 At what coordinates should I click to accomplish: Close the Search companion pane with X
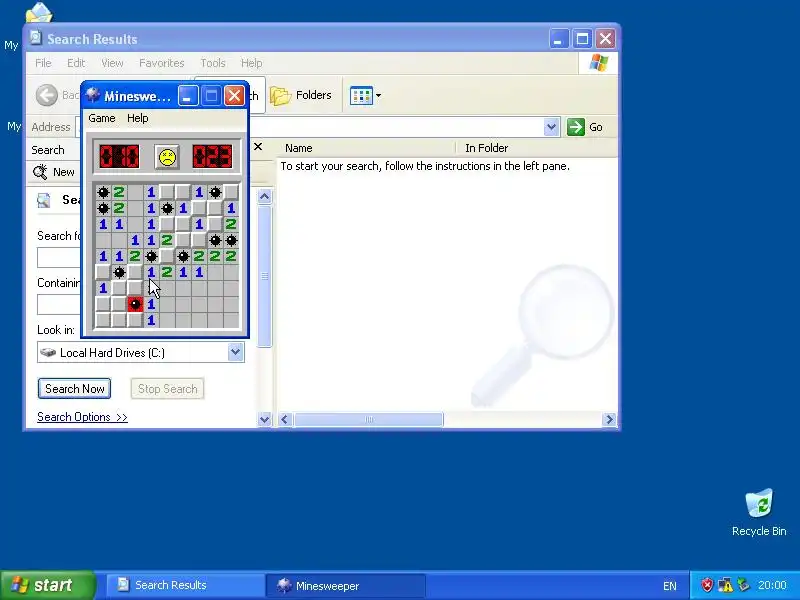click(258, 147)
